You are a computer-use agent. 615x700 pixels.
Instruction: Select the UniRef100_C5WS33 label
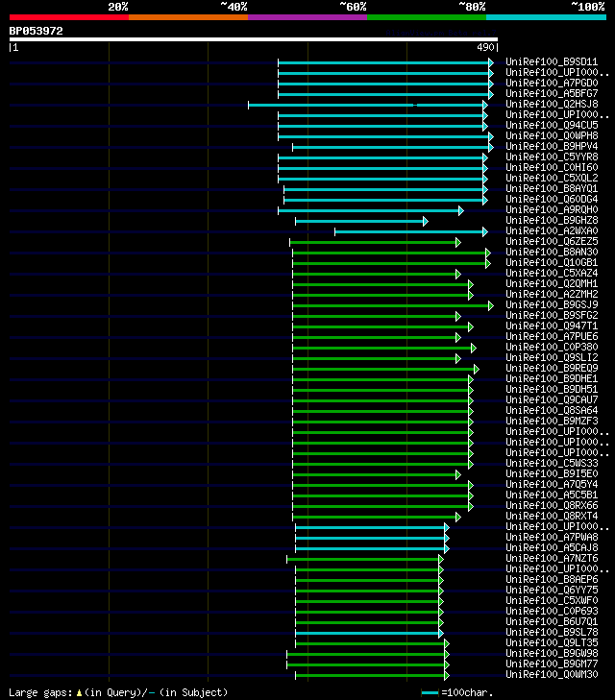pos(552,464)
